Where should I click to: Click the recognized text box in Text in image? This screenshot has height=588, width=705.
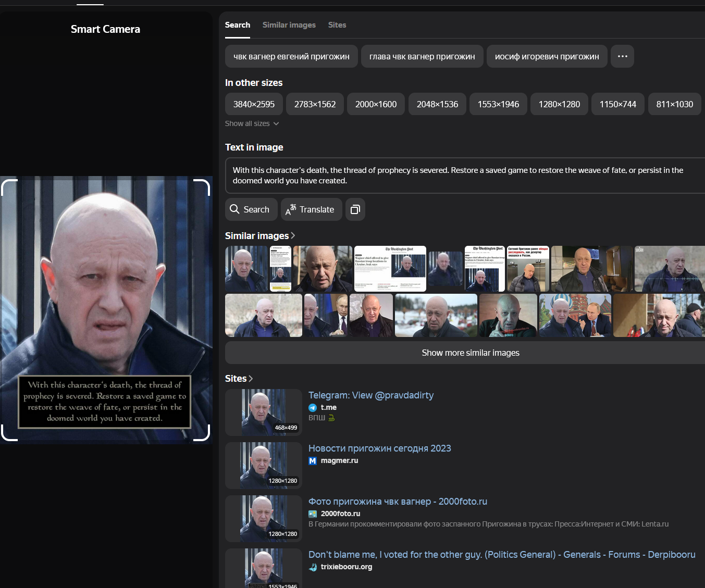(x=465, y=176)
